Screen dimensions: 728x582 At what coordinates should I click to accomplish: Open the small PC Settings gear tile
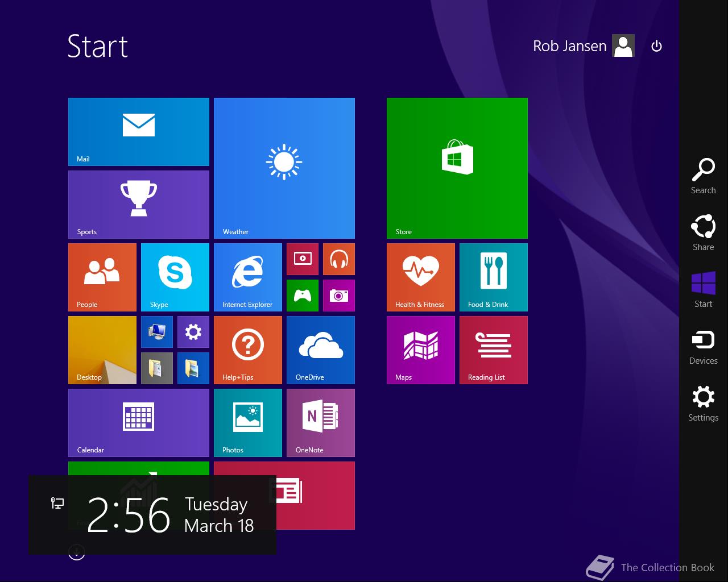click(193, 332)
